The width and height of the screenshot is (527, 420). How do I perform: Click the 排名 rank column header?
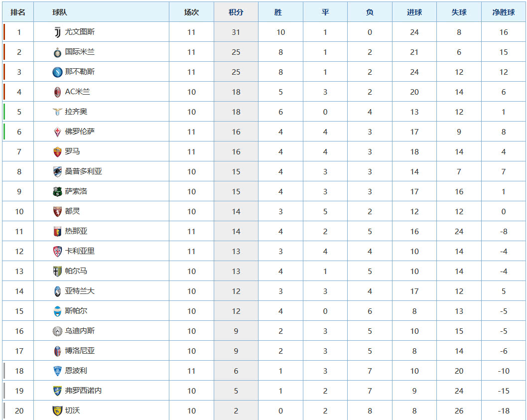tap(18, 12)
